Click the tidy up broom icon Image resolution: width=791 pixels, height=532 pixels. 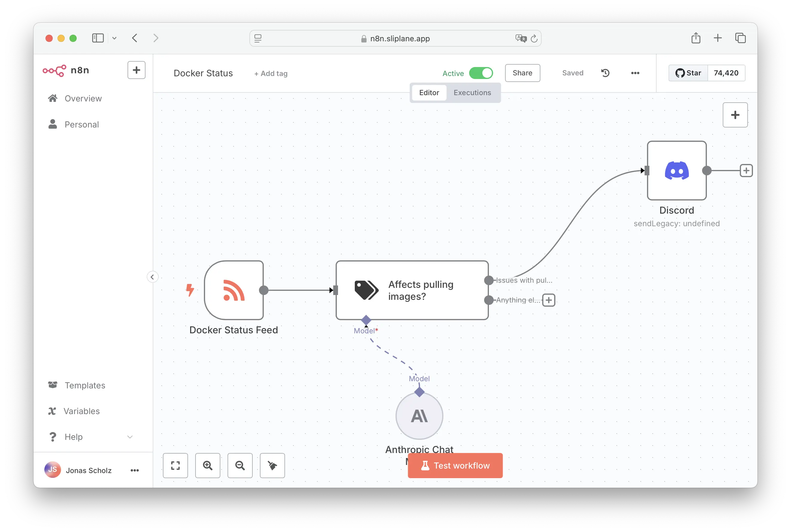(x=272, y=466)
